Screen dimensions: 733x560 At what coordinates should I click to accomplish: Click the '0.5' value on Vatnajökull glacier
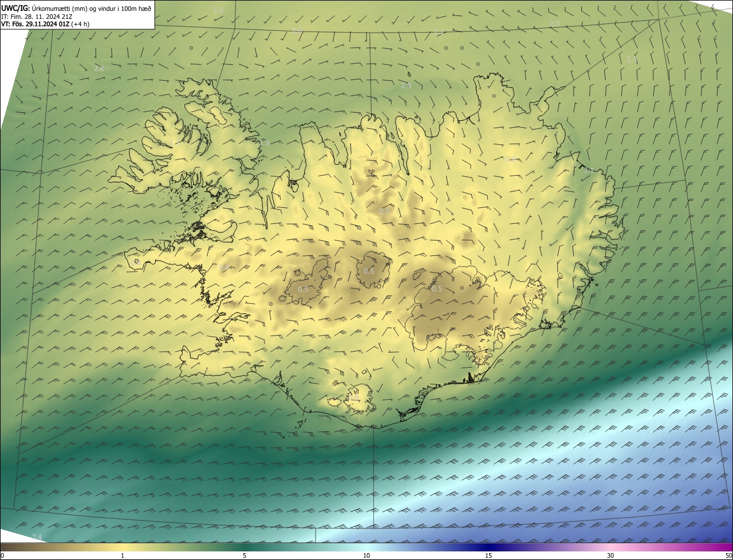(437, 289)
